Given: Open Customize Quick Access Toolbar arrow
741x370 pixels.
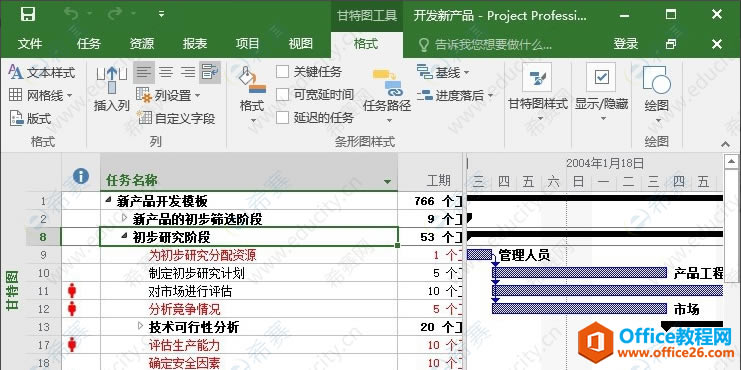Looking at the screenshot, I should [161, 15].
